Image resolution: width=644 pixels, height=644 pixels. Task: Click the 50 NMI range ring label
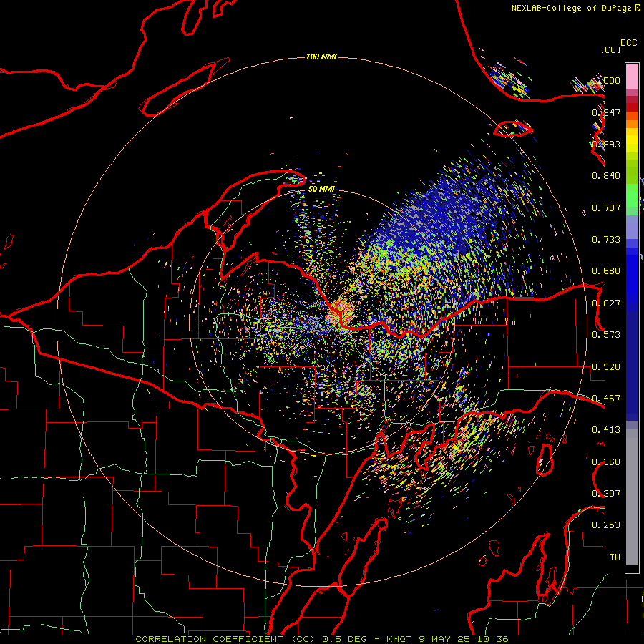(x=321, y=189)
